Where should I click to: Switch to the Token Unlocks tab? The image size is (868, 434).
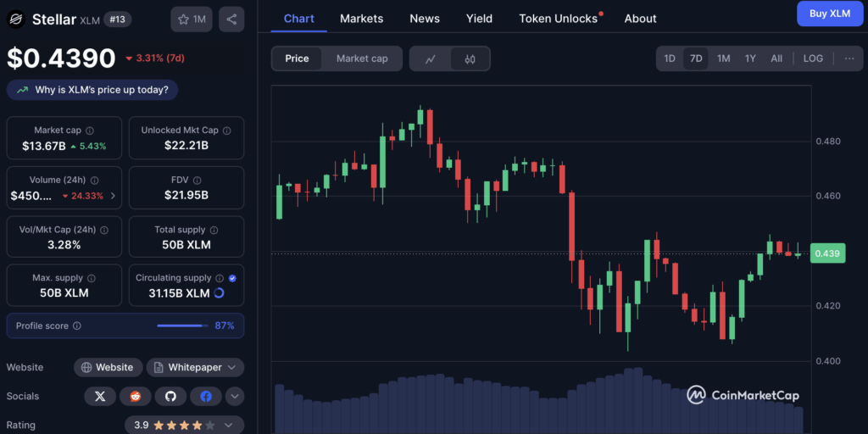coord(559,19)
